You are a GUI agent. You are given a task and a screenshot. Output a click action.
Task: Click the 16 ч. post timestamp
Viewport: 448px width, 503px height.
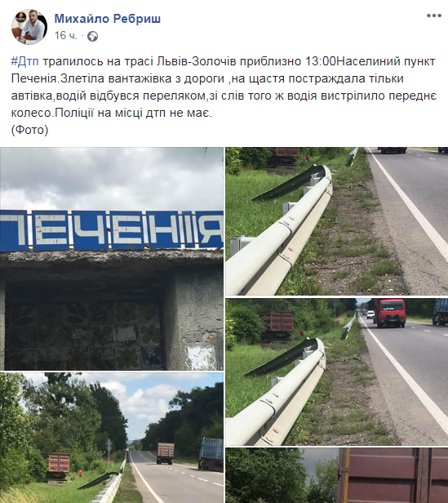click(66, 36)
